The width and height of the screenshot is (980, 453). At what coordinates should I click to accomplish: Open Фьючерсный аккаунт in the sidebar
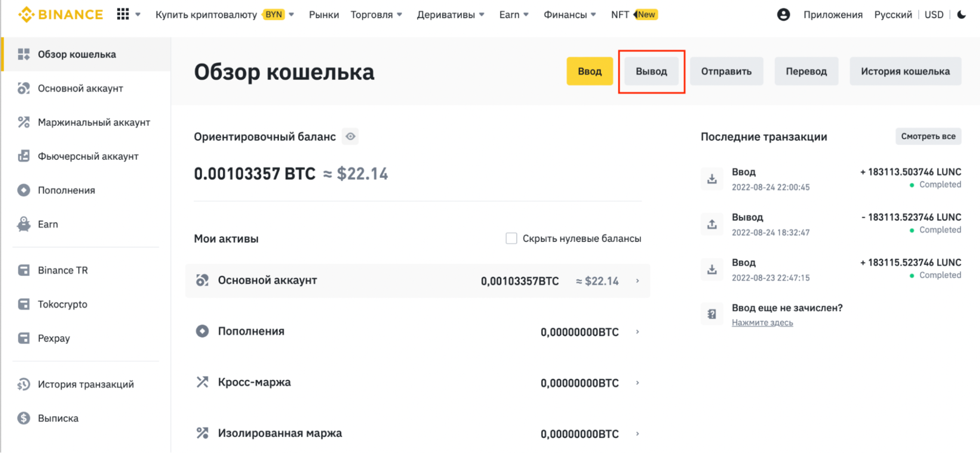click(x=87, y=156)
